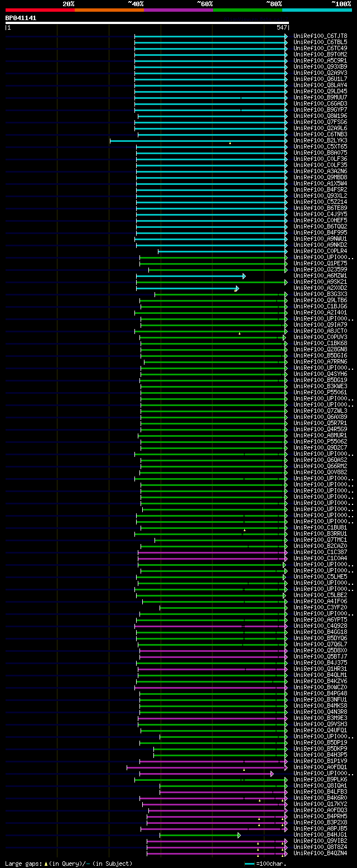Open hit UniRef100_B0WCZ0

(x=320, y=687)
